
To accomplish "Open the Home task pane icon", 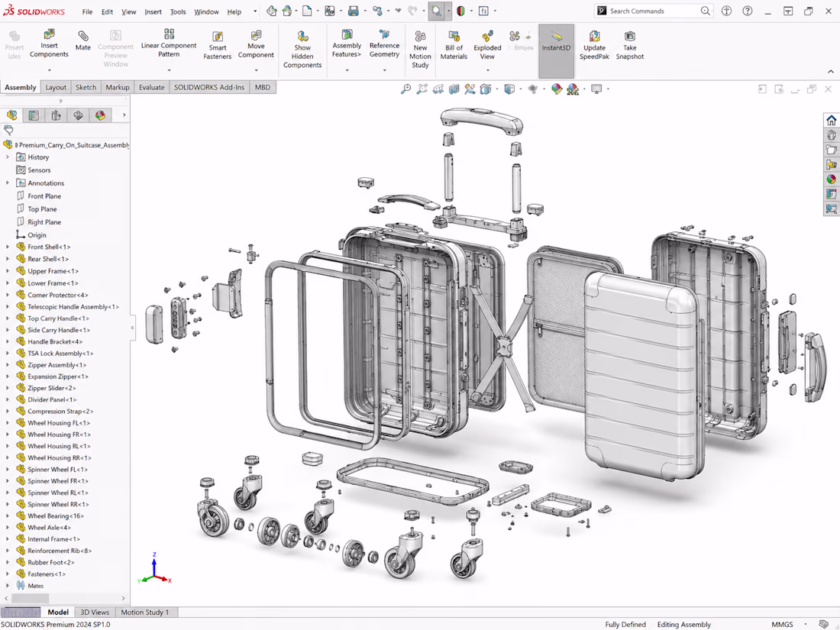I will 831,120.
